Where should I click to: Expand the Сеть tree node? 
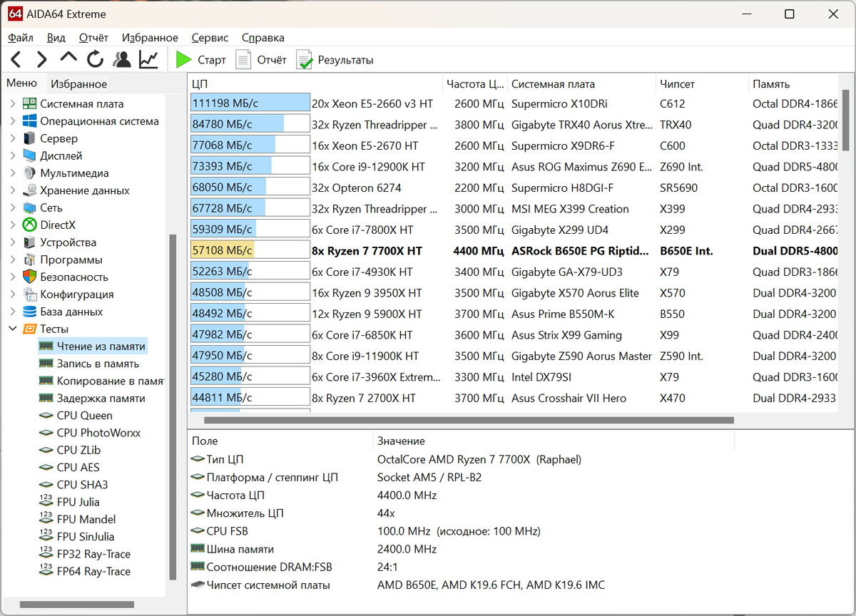coord(11,207)
